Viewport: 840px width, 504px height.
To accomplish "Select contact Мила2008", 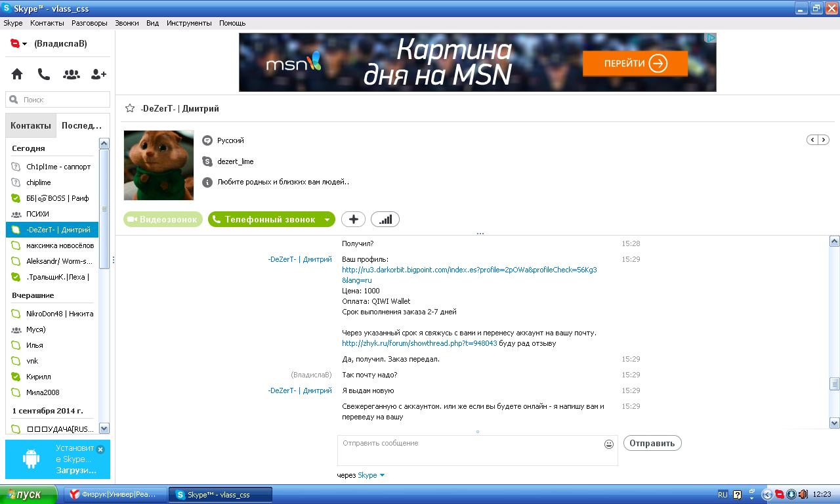I will tap(52, 392).
